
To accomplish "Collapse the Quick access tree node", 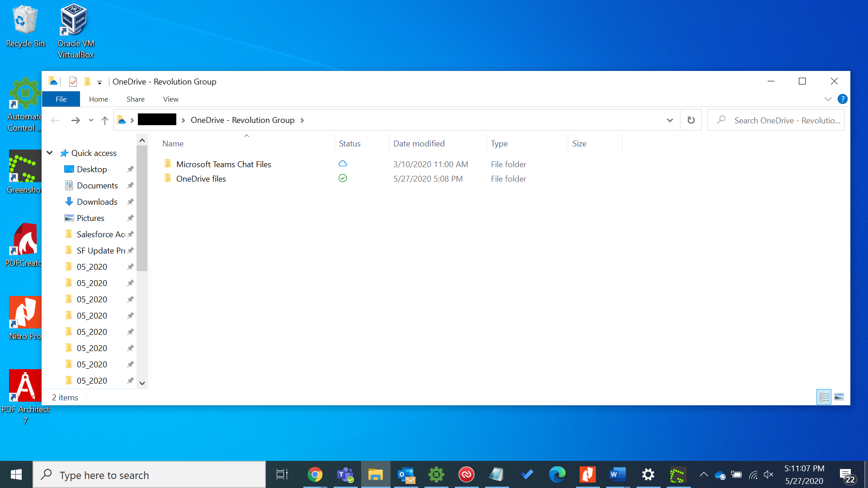I will [50, 153].
